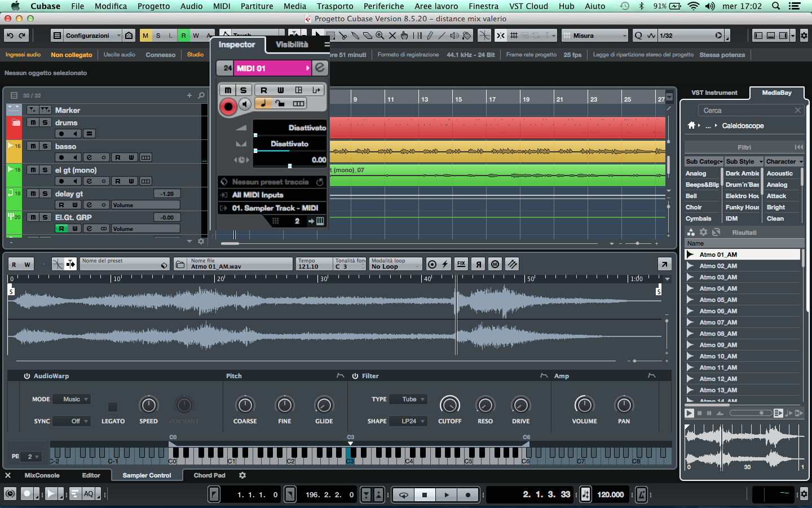Open the No Loop mode dropdown
This screenshot has width=812, height=508.
pos(396,264)
